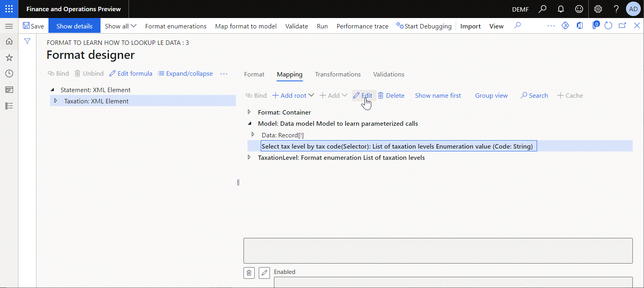Open the filter funnel pane

point(27,41)
